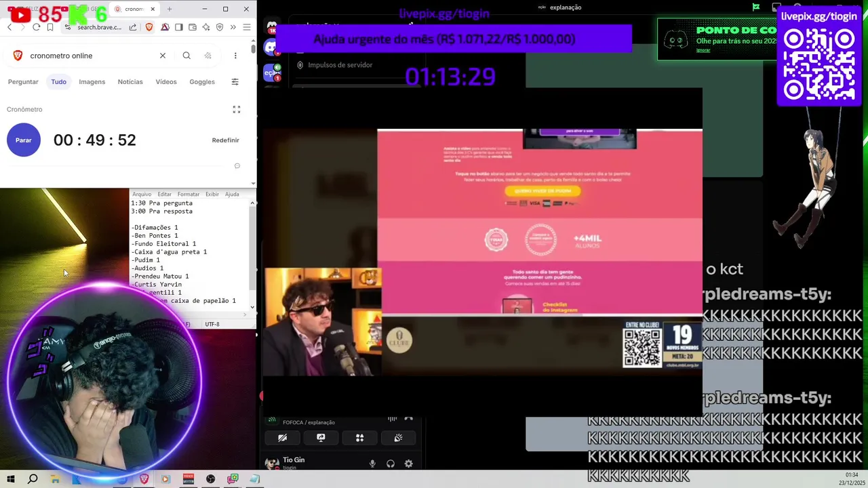The height and width of the screenshot is (488, 868).
Task: Expand more toolbar extensions chevron
Action: (233, 27)
